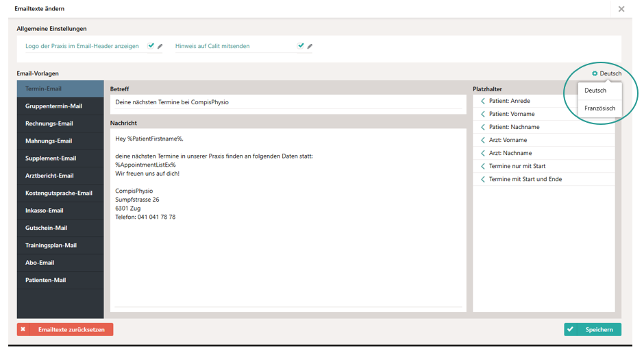Click Emailtexte zurücksetzen button
The image size is (644, 354).
[65, 330]
